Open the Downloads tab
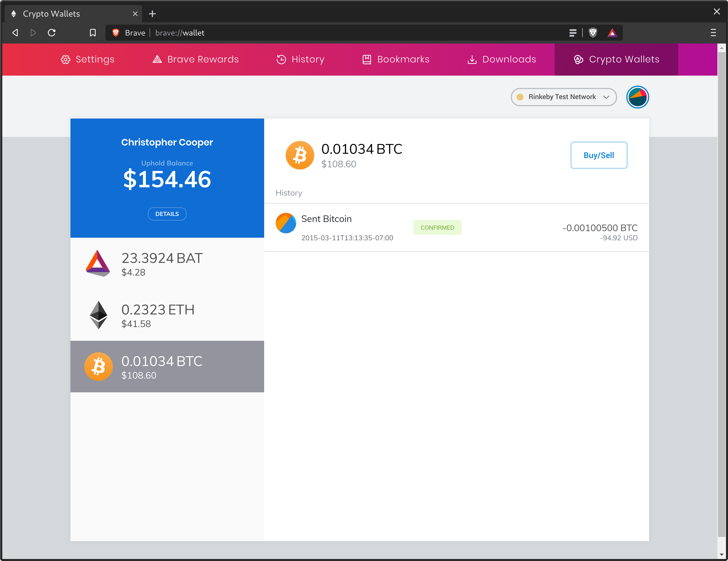The image size is (728, 561). point(502,59)
